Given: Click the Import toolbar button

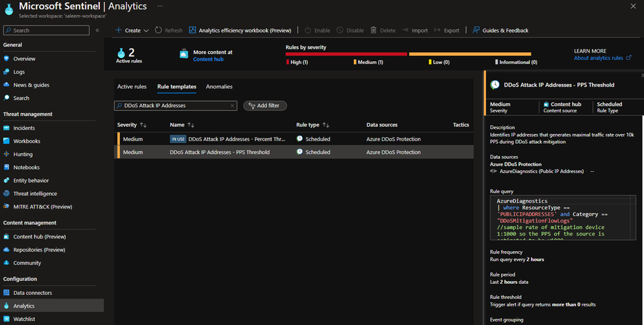Looking at the screenshot, I should click(x=415, y=31).
